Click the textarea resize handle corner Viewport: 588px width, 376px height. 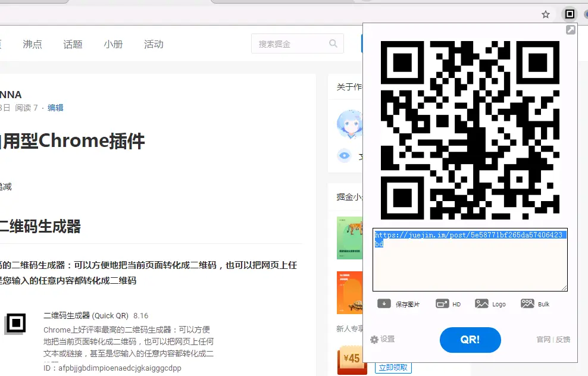click(564, 287)
